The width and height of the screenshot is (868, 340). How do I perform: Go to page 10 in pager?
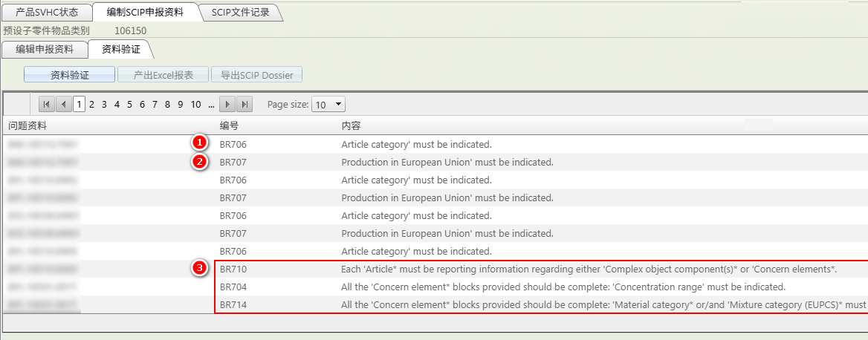(x=196, y=105)
